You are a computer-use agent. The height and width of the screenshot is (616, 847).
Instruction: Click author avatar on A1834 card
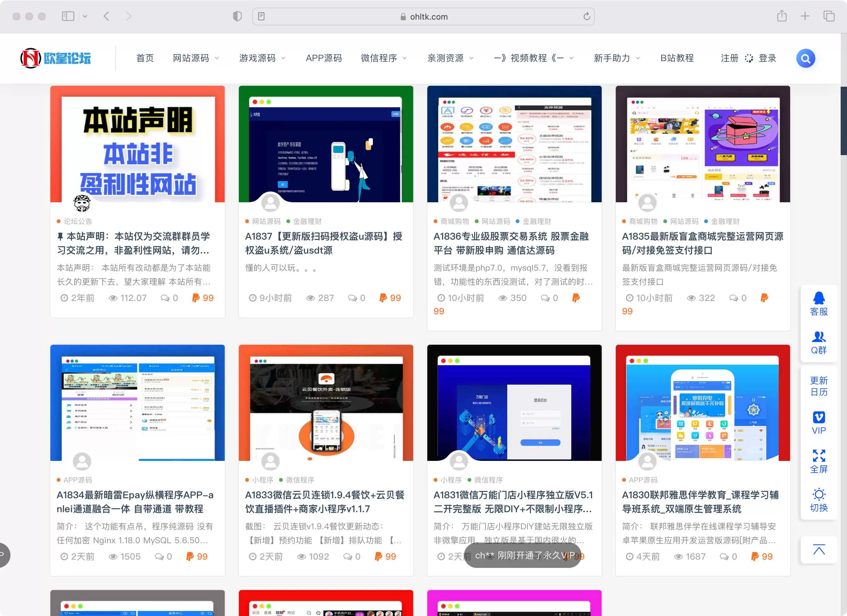tap(82, 461)
